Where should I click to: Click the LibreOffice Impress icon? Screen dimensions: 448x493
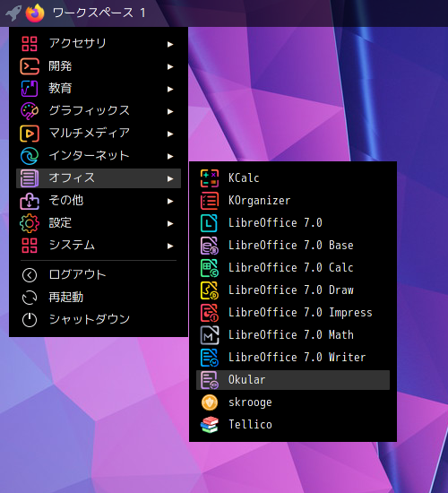pos(210,313)
